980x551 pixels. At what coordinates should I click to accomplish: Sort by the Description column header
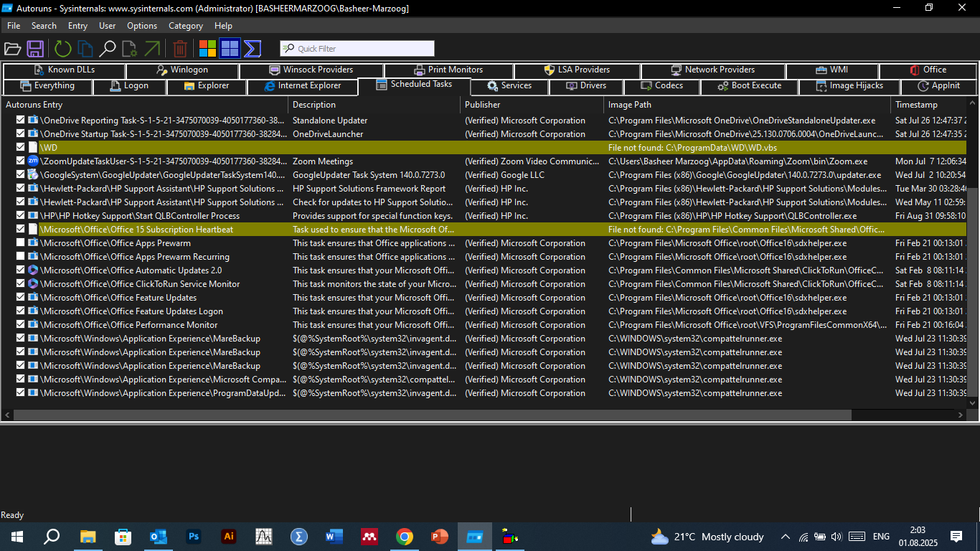pos(374,105)
